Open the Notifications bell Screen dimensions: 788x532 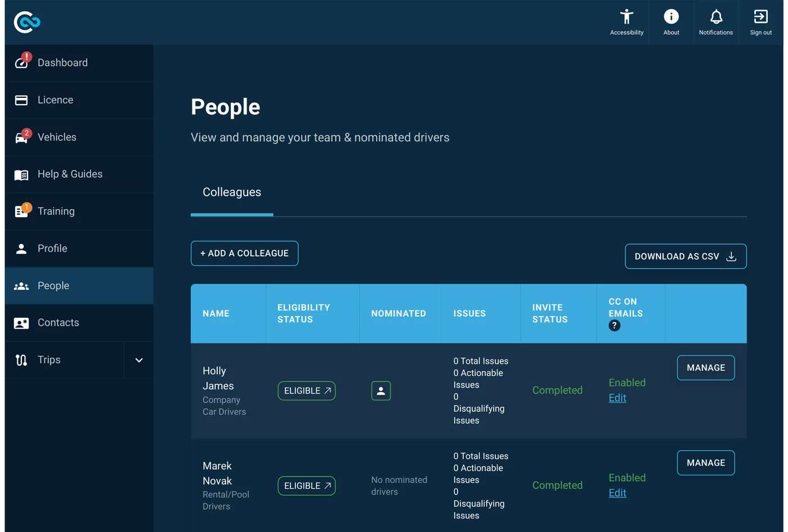coord(716,17)
